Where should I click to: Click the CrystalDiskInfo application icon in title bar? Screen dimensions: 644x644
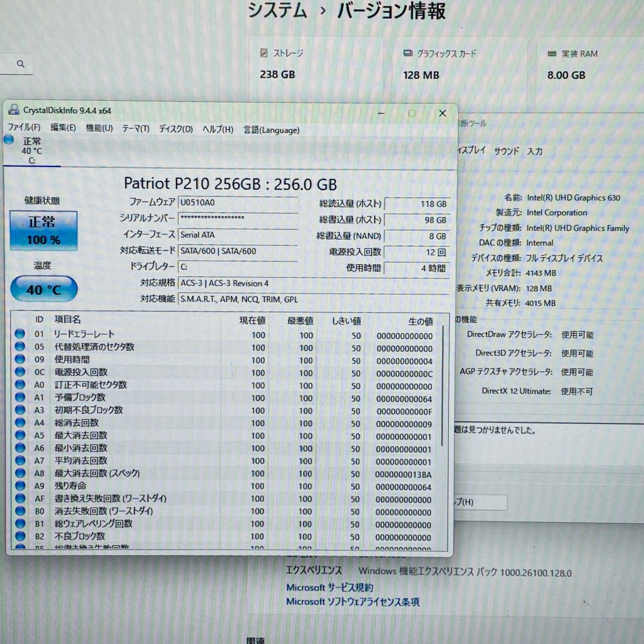tap(14, 111)
